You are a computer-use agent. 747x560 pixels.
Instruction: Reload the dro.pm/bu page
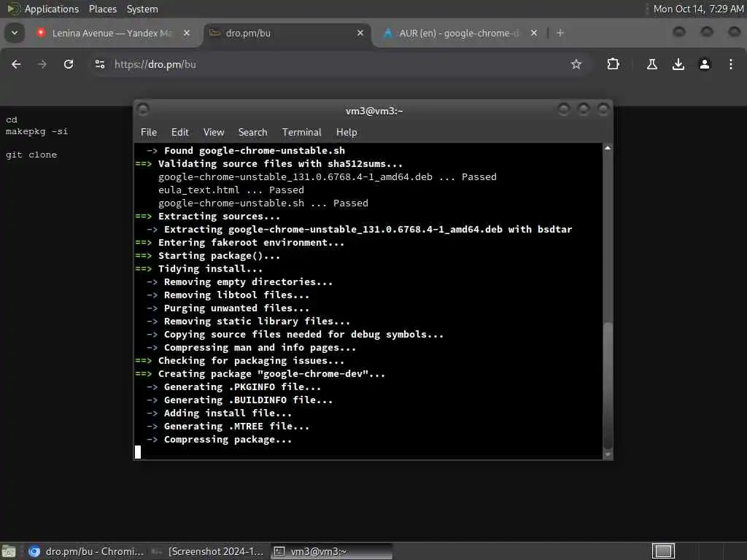pyautogui.click(x=69, y=64)
